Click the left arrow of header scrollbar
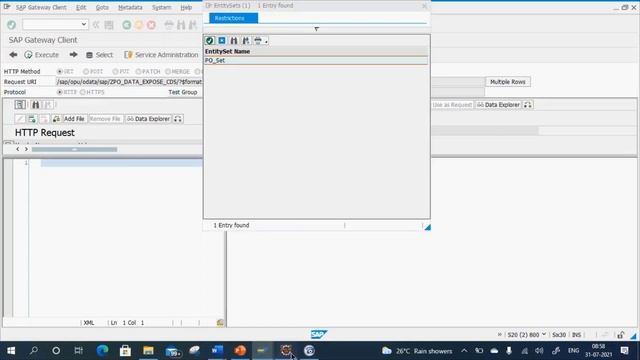The width and height of the screenshot is (640, 360). [18, 149]
